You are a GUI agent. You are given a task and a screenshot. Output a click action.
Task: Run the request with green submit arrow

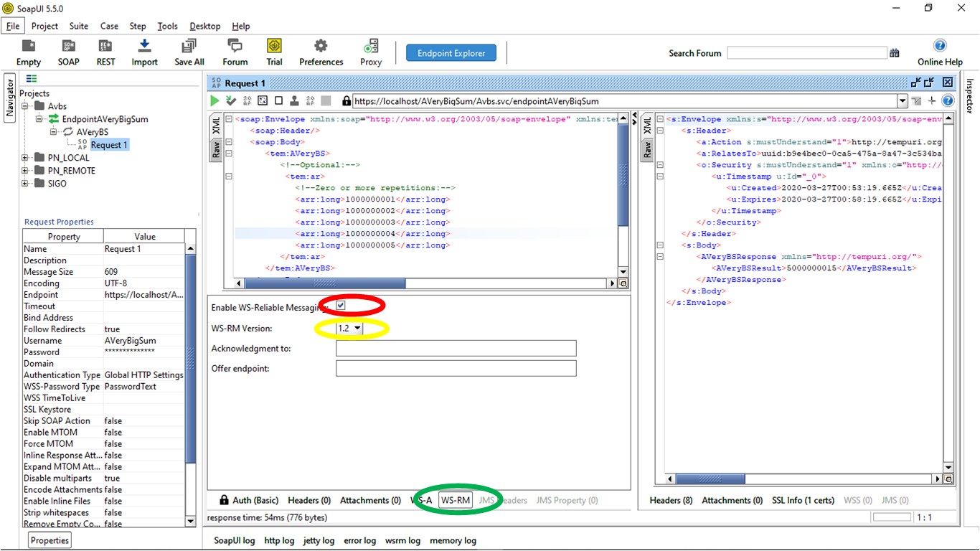point(214,100)
